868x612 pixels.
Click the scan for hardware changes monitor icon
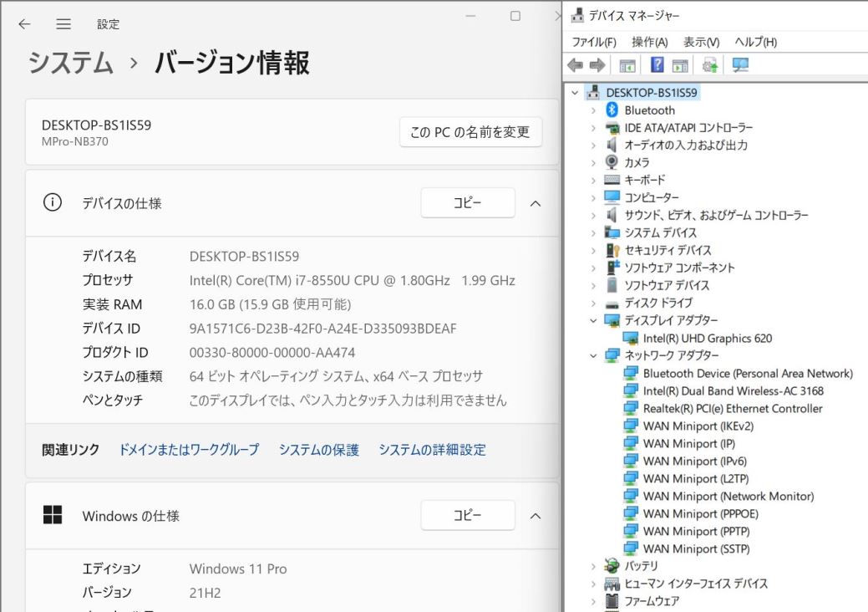tap(740, 65)
